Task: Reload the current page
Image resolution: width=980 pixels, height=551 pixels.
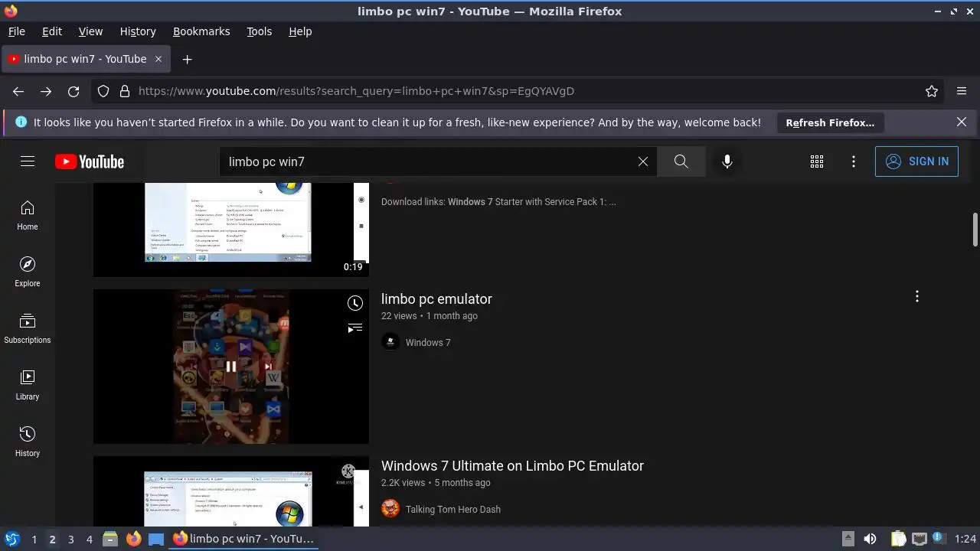Action: click(73, 91)
